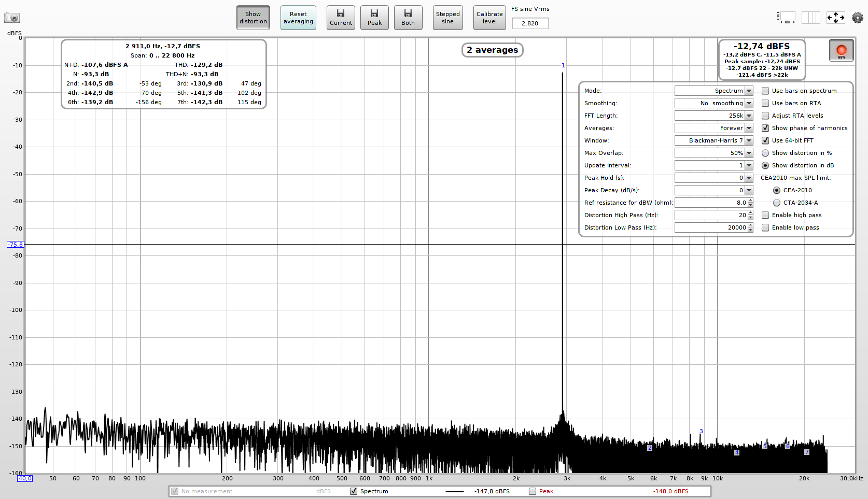The image size is (868, 499).
Task: Click the black Spectrum trace line sample
Action: 455,491
